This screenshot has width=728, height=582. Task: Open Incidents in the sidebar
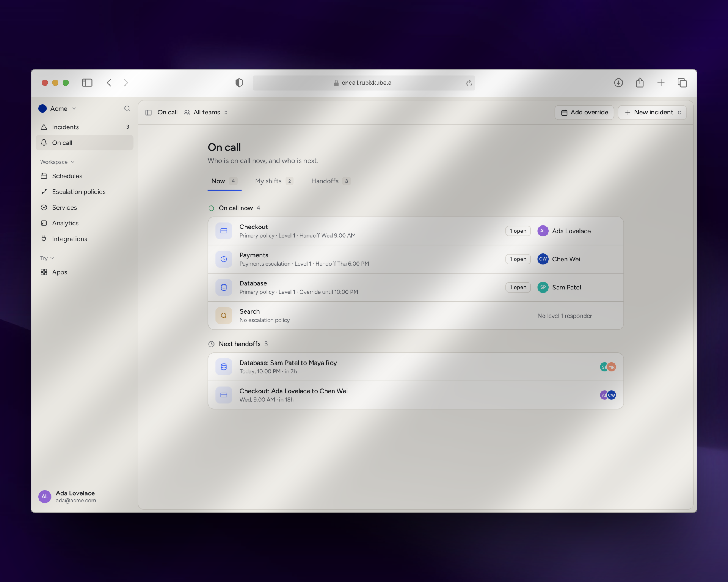85,127
